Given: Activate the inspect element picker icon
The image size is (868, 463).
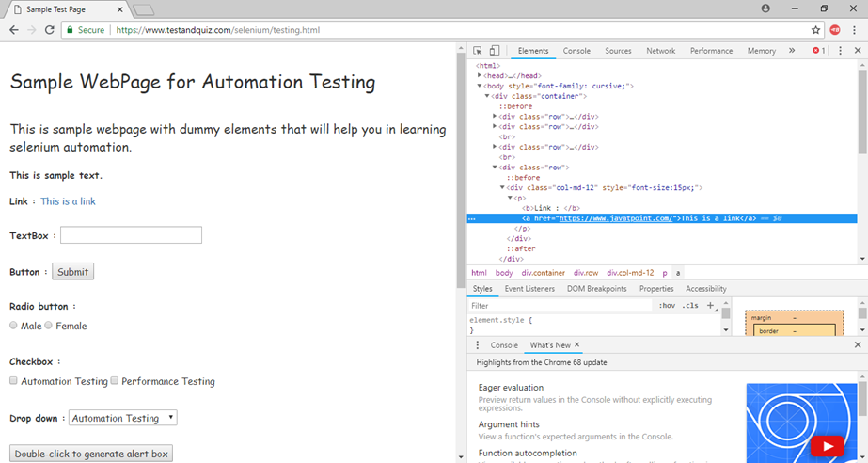Looking at the screenshot, I should tap(477, 51).
